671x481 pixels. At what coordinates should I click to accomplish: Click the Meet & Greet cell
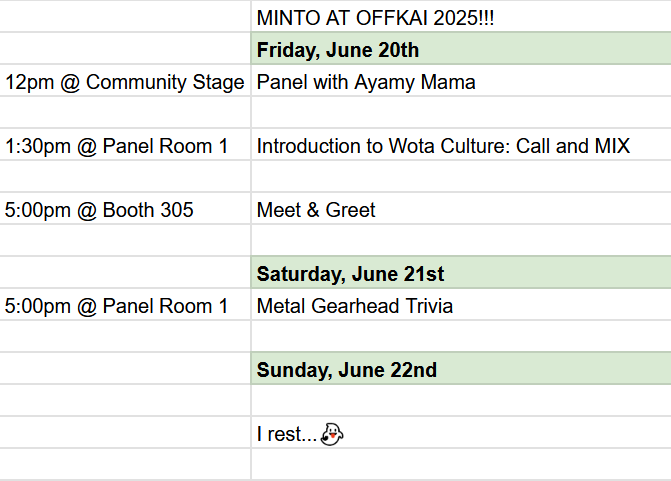click(x=461, y=208)
